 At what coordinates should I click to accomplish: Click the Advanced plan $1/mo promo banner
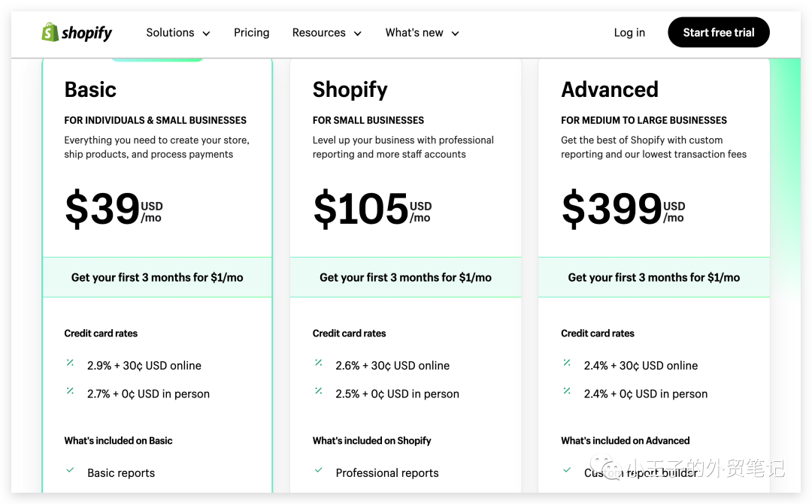(x=653, y=277)
